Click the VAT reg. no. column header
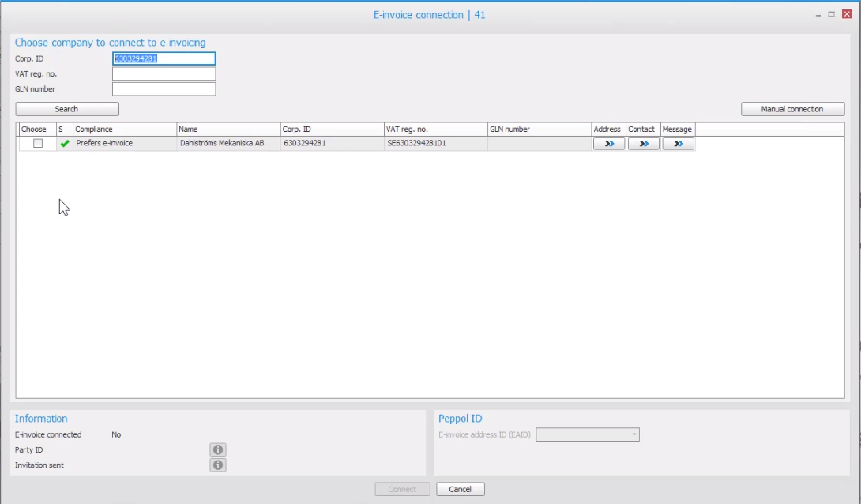Viewport: 861px width, 504px height. point(434,130)
